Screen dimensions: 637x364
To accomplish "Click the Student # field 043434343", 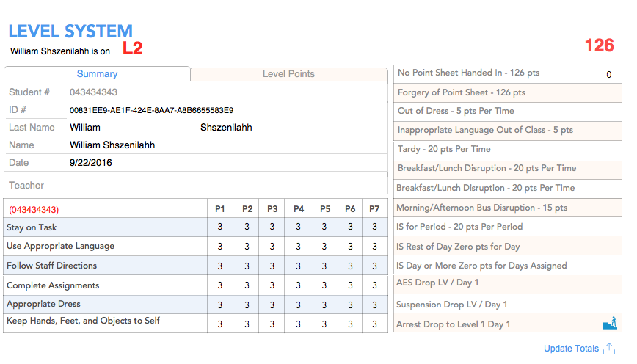I will [x=227, y=92].
